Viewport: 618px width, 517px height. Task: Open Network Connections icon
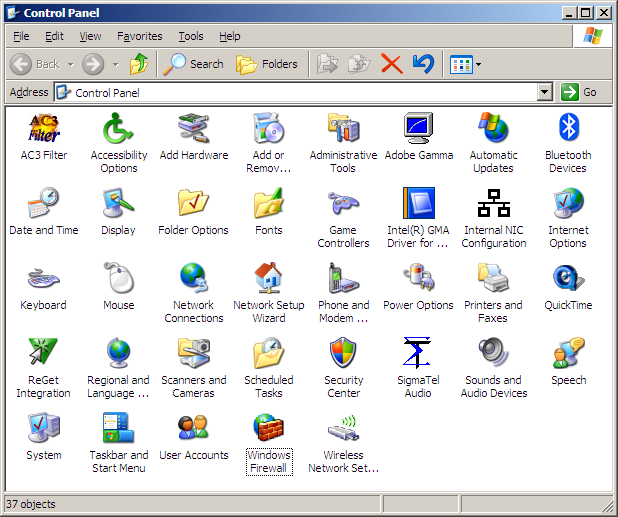[194, 278]
